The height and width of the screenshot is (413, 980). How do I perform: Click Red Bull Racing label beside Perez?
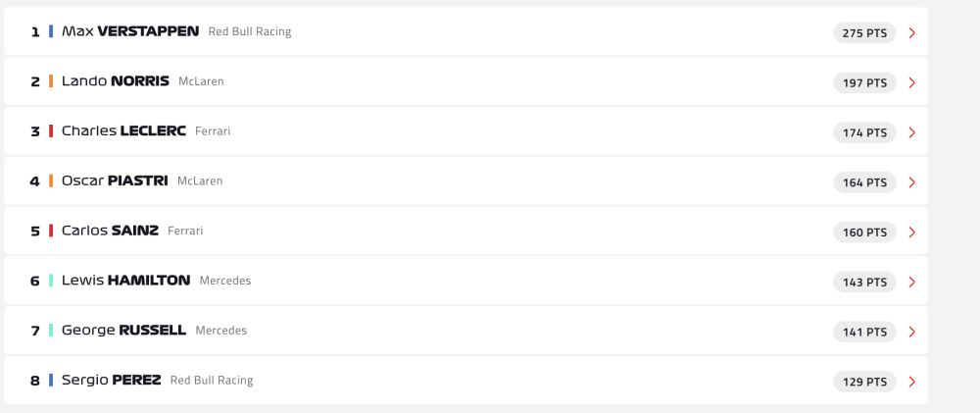212,381
